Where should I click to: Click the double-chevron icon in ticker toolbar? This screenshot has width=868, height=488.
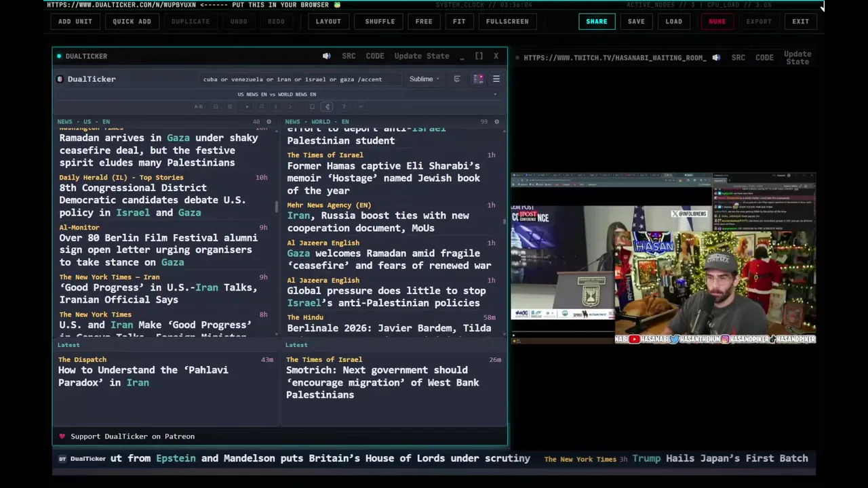(262, 106)
